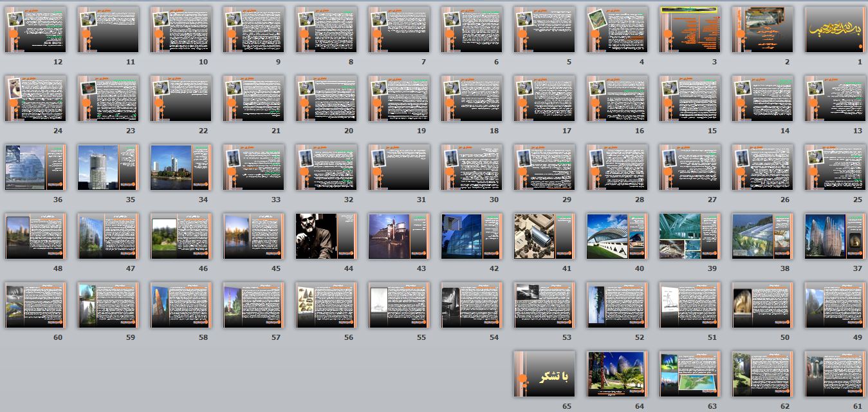
Task: Choose slide 63 with the image collage
Action: click(690, 374)
